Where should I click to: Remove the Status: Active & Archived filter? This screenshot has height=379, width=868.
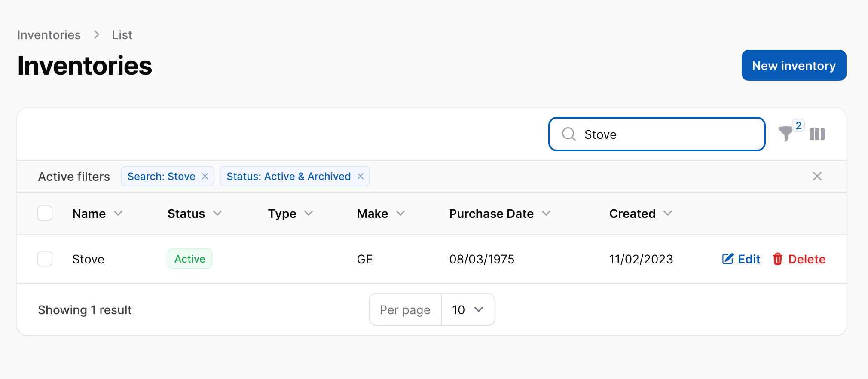point(361,176)
